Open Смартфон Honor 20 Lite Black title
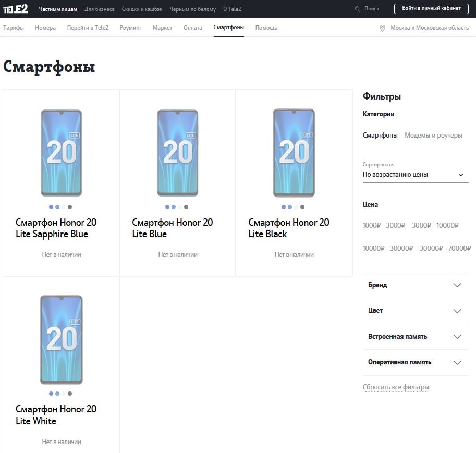The image size is (476, 453). point(289,228)
